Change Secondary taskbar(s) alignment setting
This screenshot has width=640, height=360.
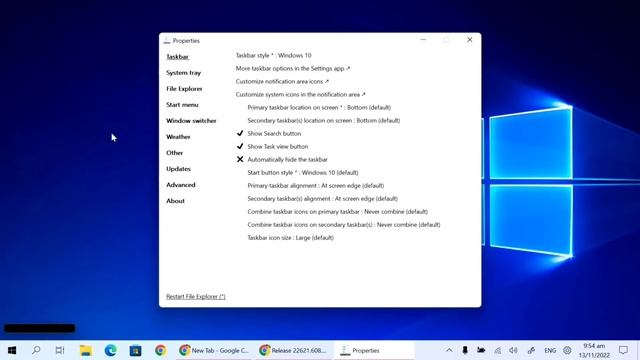[322, 199]
